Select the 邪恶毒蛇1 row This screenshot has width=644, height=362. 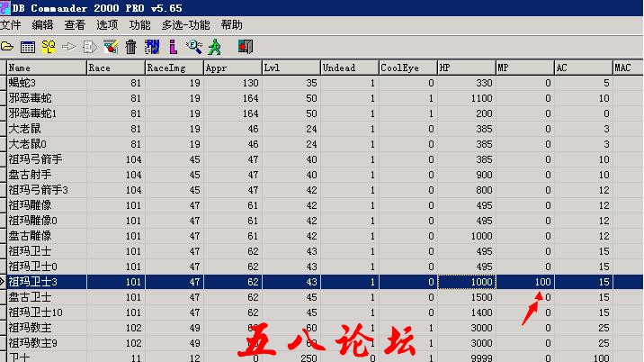(x=45, y=113)
